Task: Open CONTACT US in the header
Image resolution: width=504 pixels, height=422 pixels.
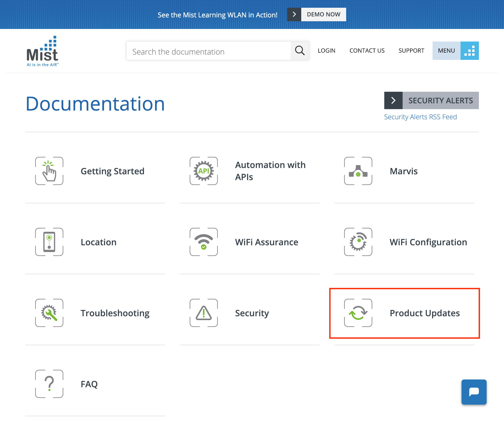Action: pyautogui.click(x=367, y=51)
